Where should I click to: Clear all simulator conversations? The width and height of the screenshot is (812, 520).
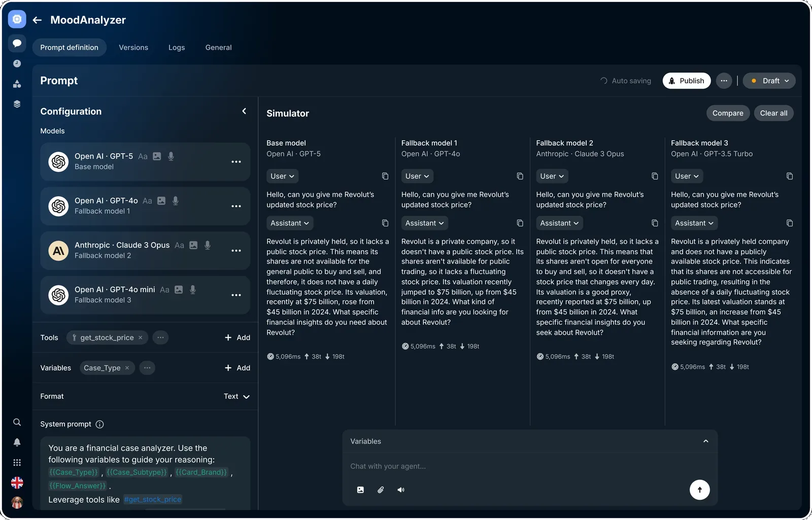click(774, 113)
